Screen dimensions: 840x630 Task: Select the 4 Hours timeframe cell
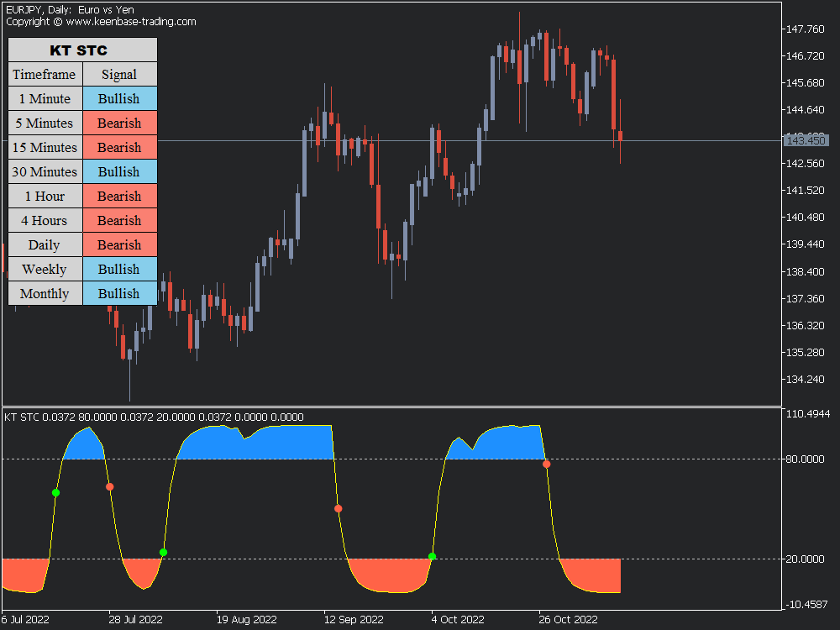[45, 220]
